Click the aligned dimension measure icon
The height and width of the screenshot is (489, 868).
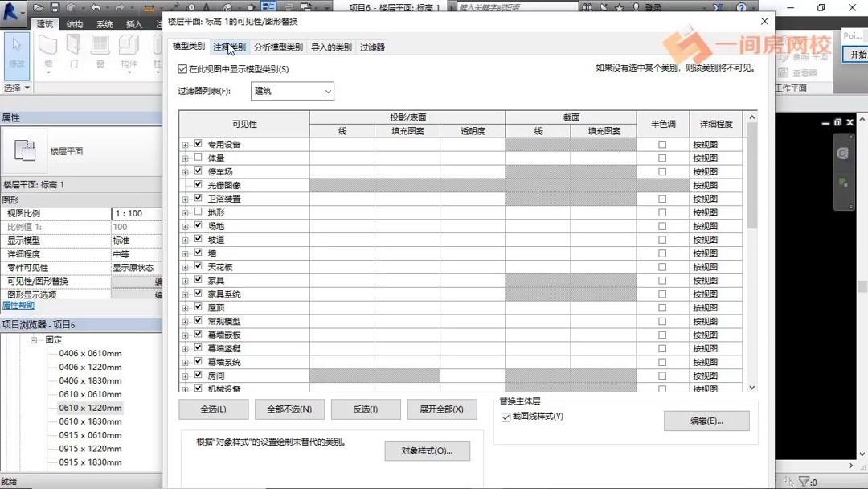150,6
